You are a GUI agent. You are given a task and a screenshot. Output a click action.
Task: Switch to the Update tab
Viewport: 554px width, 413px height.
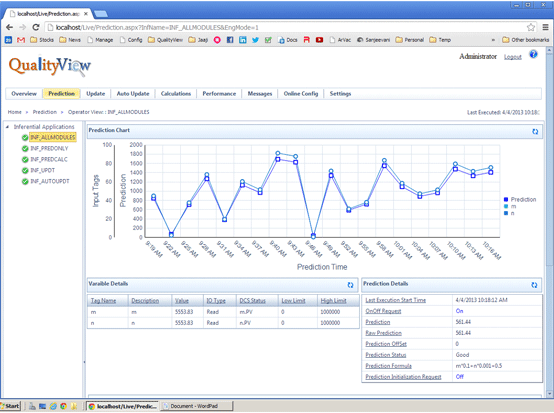pyautogui.click(x=96, y=94)
